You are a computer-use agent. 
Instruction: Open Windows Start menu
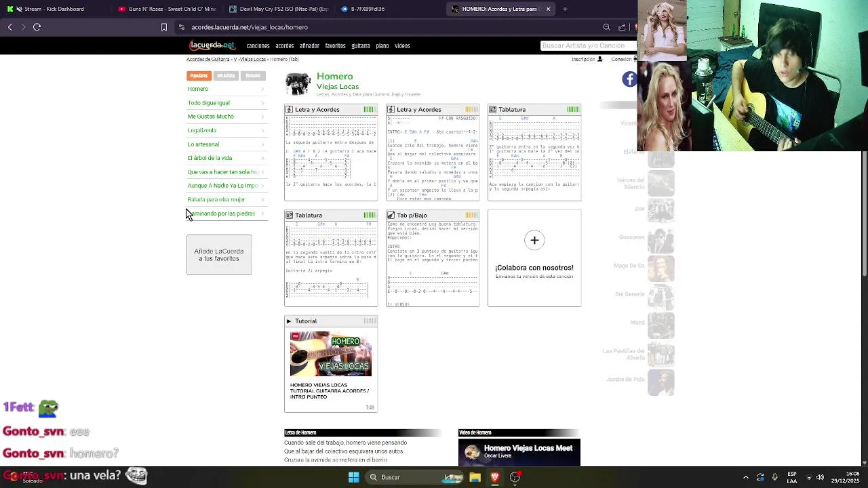[x=353, y=477]
